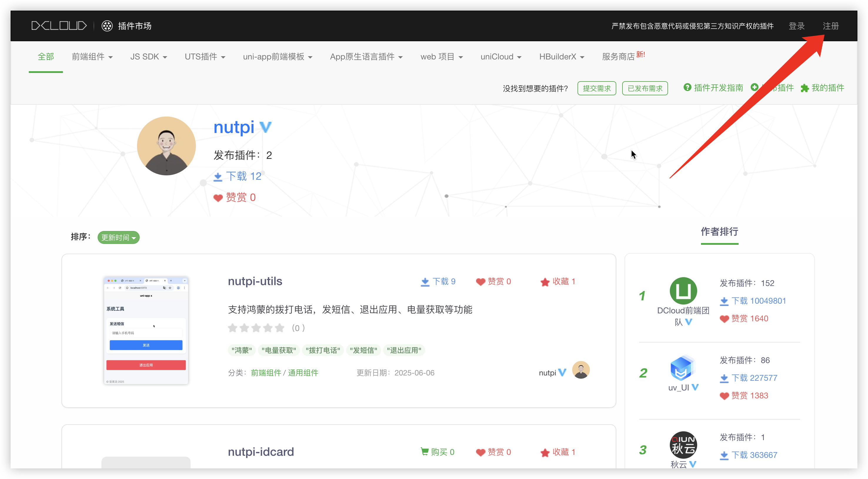Click the 提交需求 button

coord(596,88)
